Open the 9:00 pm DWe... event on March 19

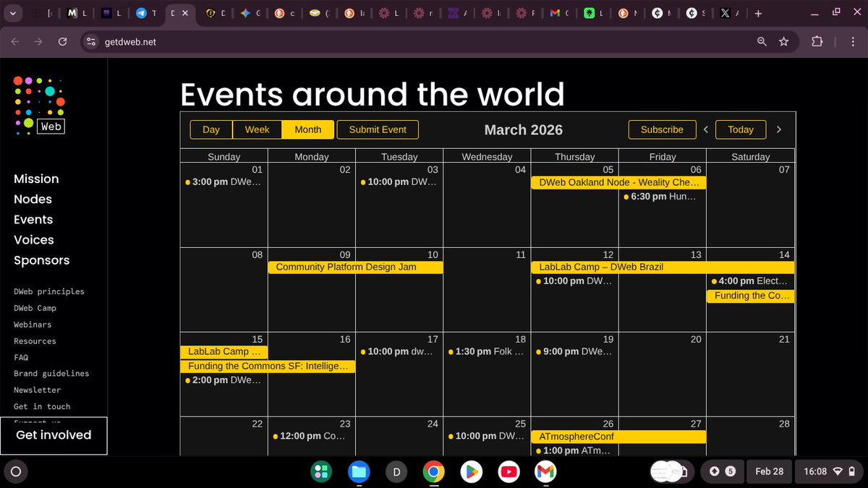click(x=574, y=351)
